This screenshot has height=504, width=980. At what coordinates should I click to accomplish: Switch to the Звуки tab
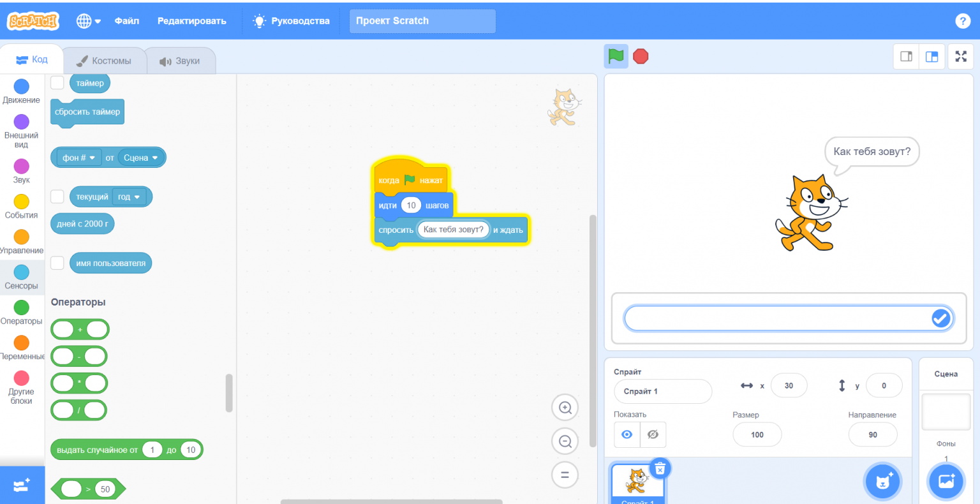click(x=179, y=61)
